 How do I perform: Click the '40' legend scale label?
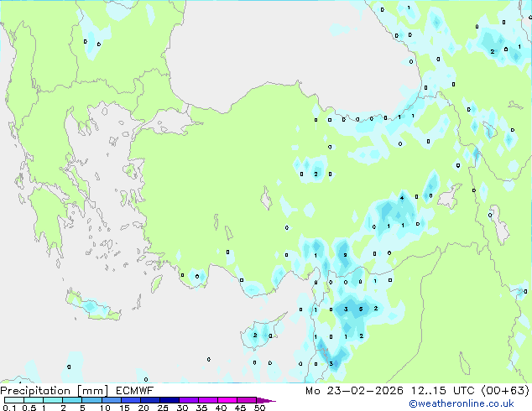click(221, 408)
